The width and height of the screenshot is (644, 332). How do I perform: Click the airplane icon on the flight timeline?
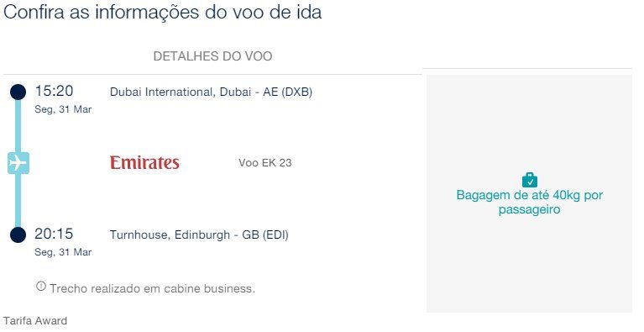tap(18, 163)
